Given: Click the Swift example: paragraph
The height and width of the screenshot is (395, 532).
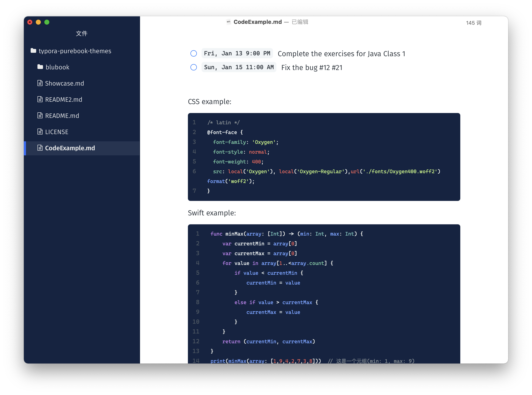Looking at the screenshot, I should click(212, 213).
